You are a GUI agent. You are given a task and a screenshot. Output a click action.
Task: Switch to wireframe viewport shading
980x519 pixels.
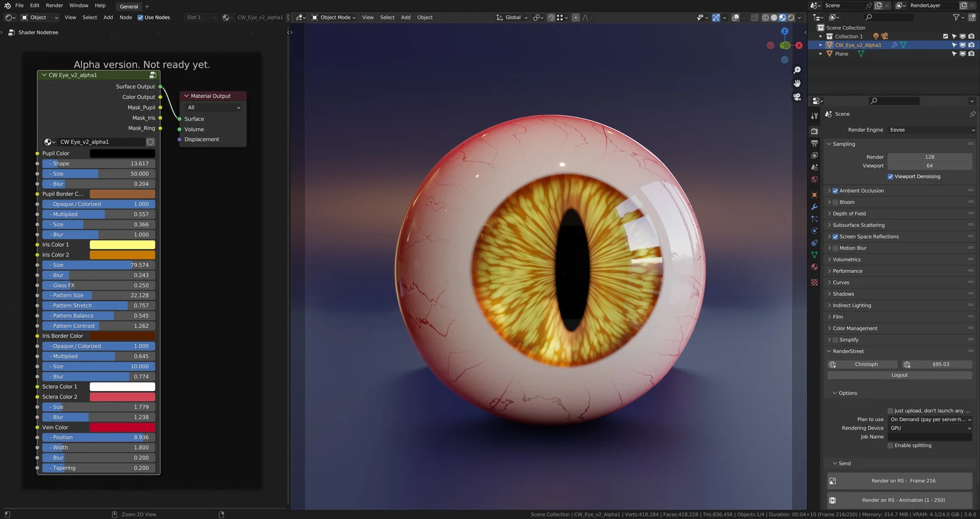(765, 18)
